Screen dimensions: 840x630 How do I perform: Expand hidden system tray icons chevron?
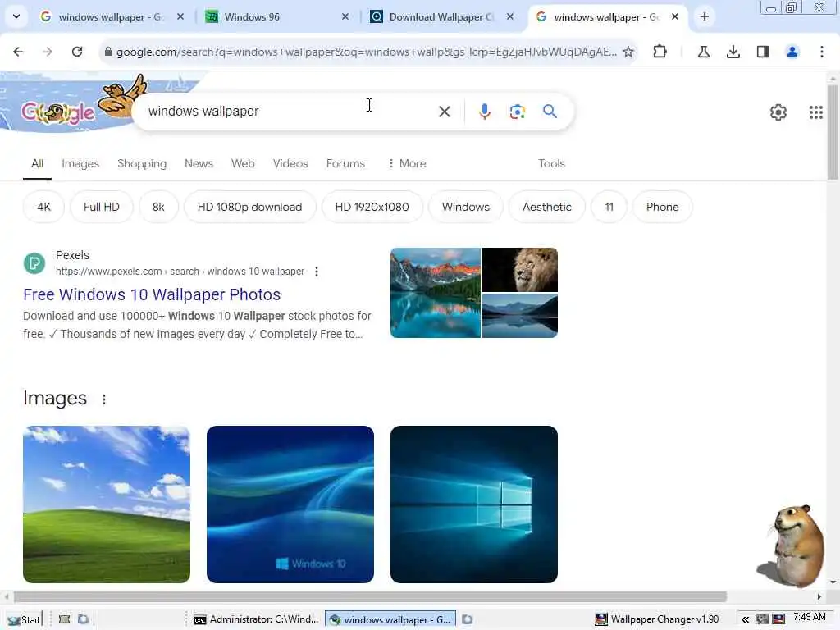(745, 620)
